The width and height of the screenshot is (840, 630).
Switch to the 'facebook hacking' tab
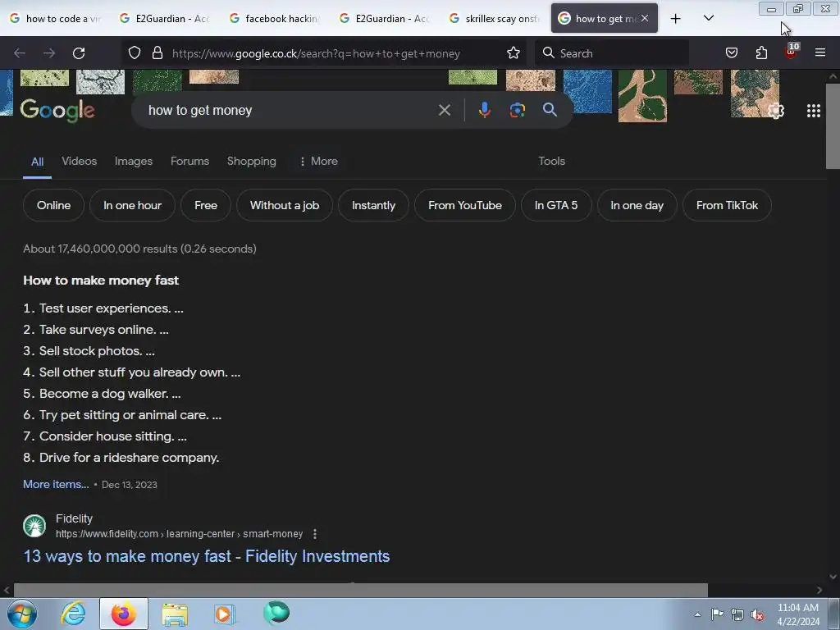point(276,19)
